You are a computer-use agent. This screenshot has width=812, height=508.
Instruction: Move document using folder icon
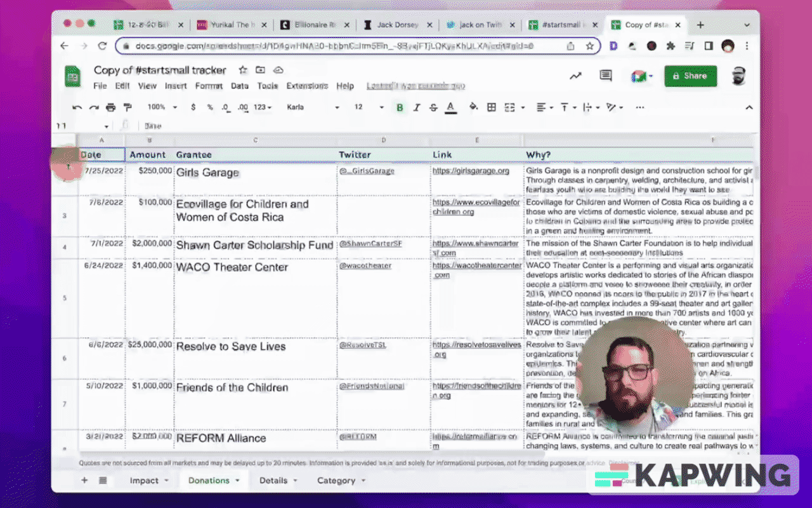click(x=260, y=70)
